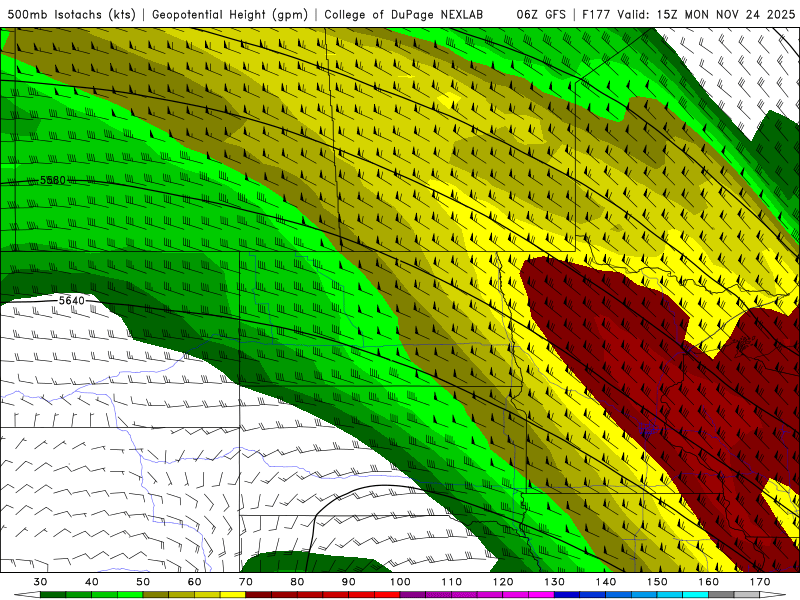Click the 'Geopotential Height (gpm)' header label

(230, 14)
